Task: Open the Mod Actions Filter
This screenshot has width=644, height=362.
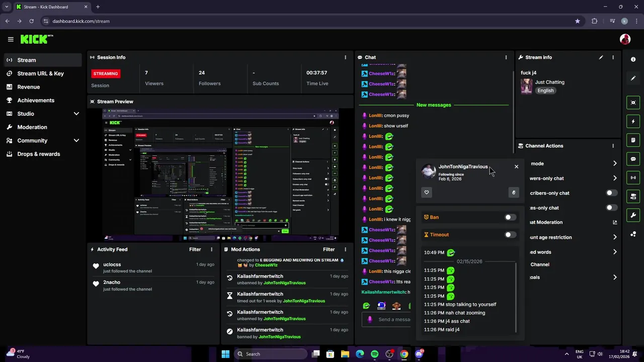Action: tap(329, 249)
